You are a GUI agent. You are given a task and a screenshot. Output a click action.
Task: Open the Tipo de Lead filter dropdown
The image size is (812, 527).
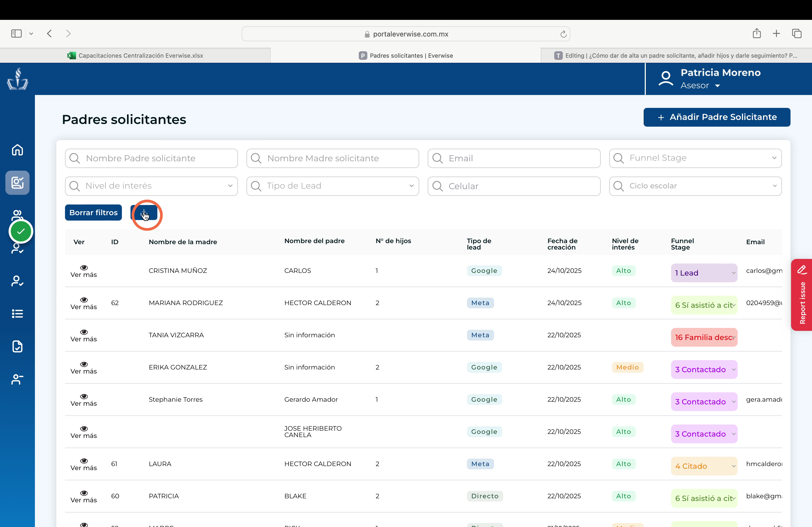pos(333,186)
